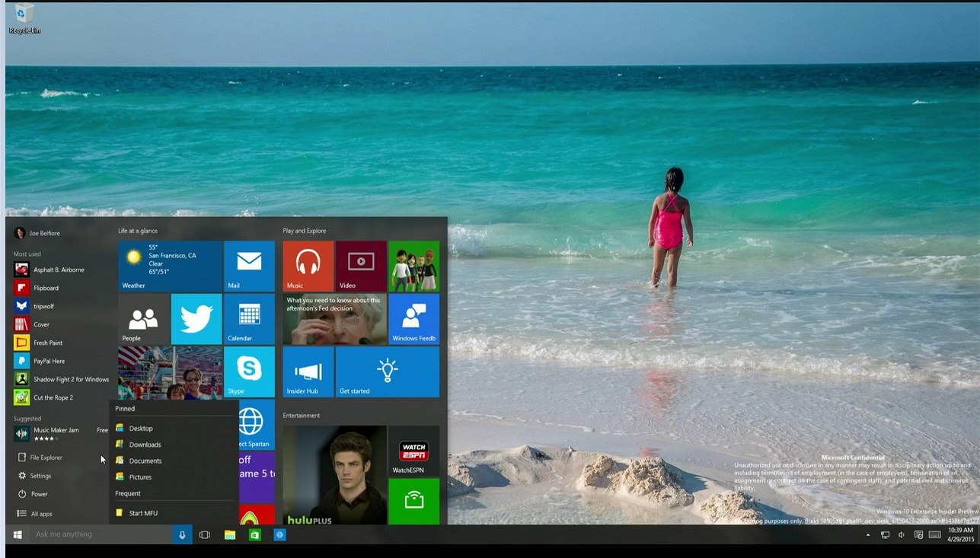The image size is (980, 558).
Task: Select Downloads in the pinned jump list
Action: pos(145,445)
